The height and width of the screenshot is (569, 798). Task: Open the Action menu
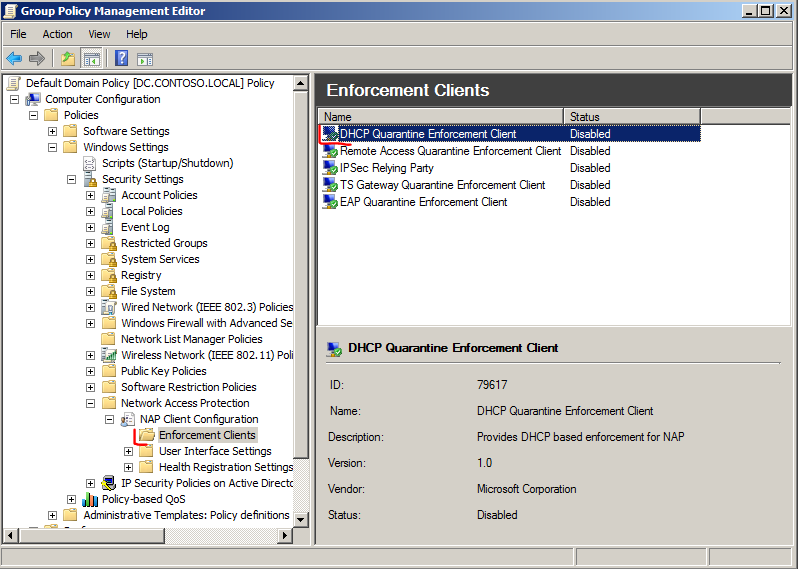(x=57, y=34)
